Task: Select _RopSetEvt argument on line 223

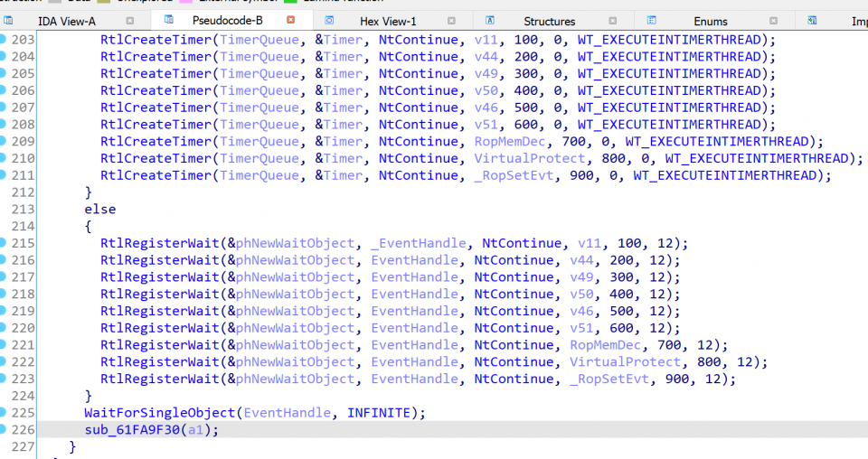Action: click(610, 379)
